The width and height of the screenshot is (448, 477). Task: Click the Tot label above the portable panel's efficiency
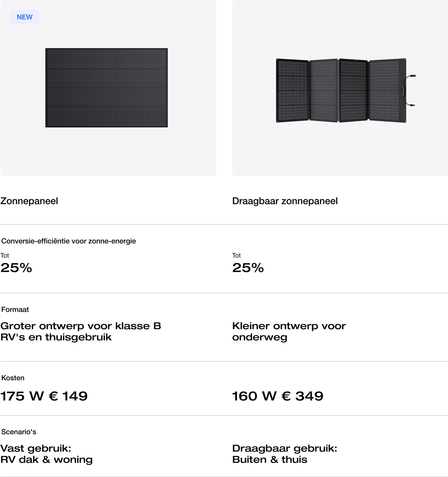[x=236, y=255]
